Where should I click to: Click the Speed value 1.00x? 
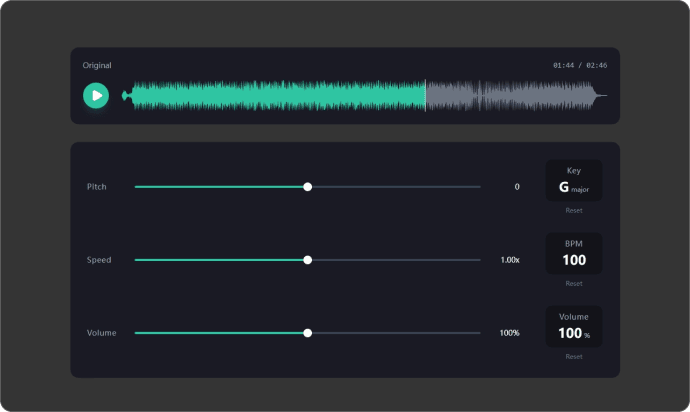point(510,260)
